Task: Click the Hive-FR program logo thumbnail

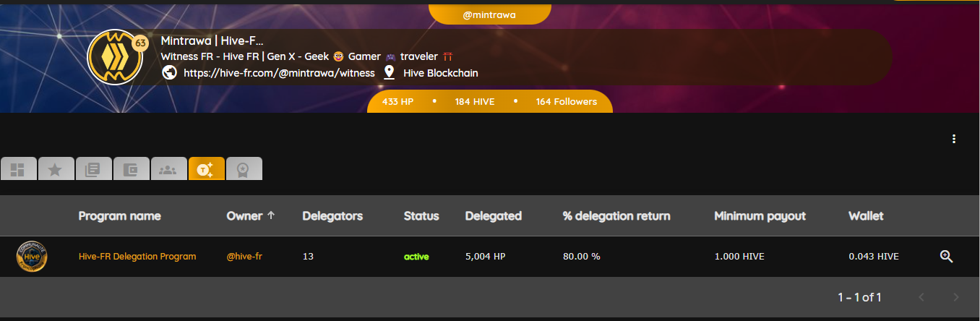Action: (x=32, y=257)
